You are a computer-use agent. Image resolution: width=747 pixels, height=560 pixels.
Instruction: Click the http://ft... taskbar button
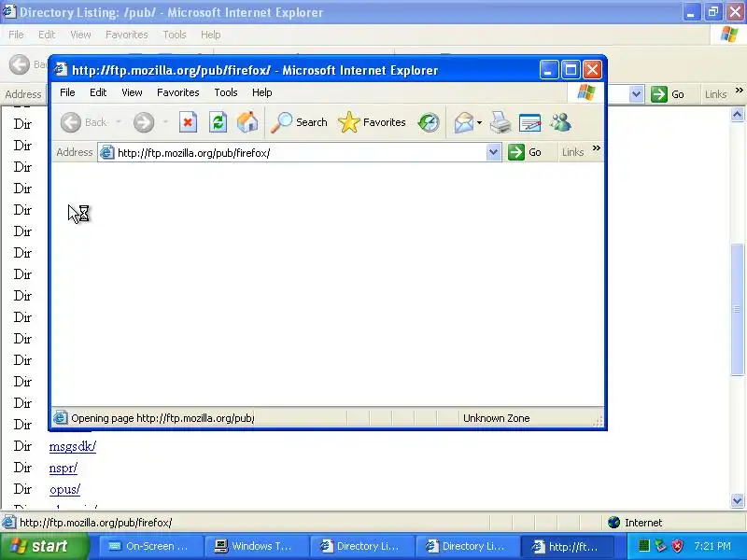[568, 546]
